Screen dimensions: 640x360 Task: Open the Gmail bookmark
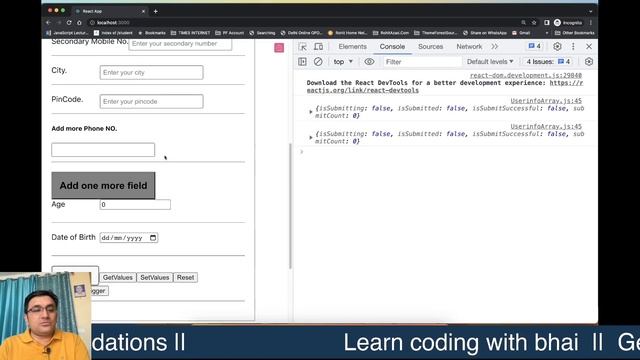point(521,33)
